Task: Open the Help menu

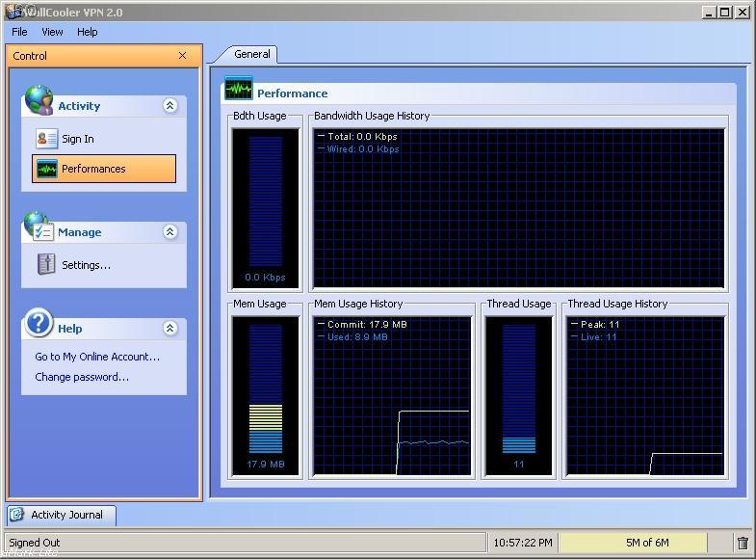Action: tap(88, 32)
